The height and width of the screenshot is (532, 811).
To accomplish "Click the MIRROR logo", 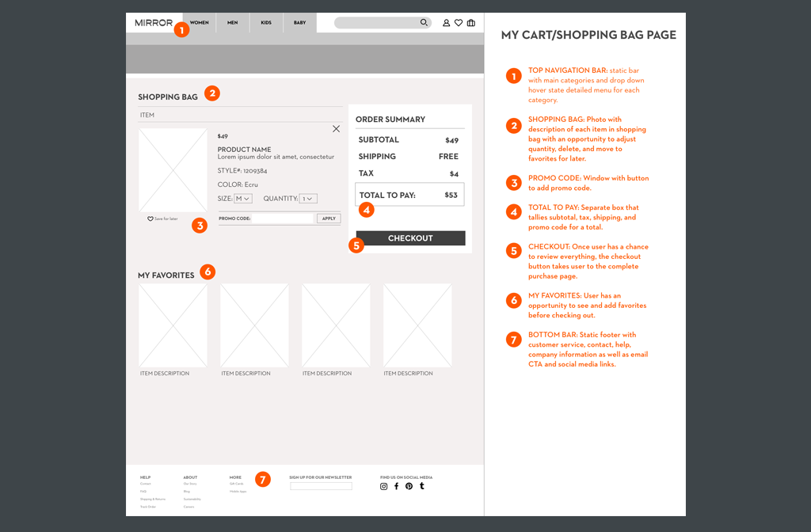I will [x=154, y=23].
